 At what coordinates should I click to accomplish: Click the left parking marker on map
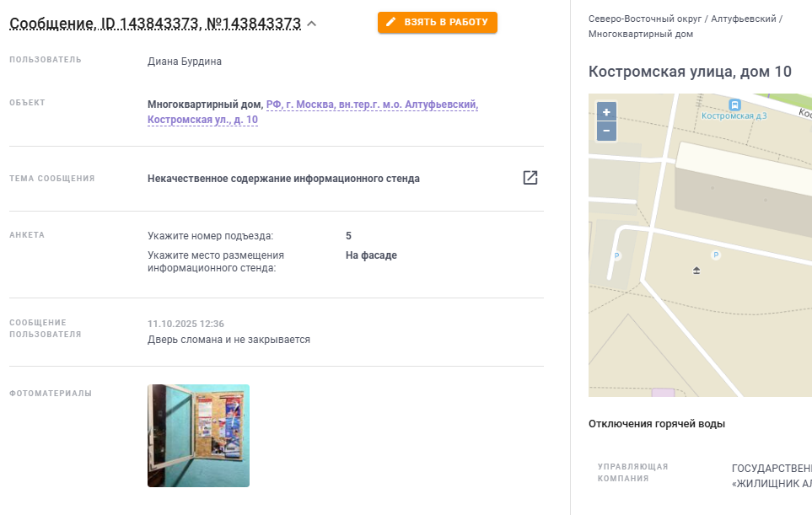616,255
